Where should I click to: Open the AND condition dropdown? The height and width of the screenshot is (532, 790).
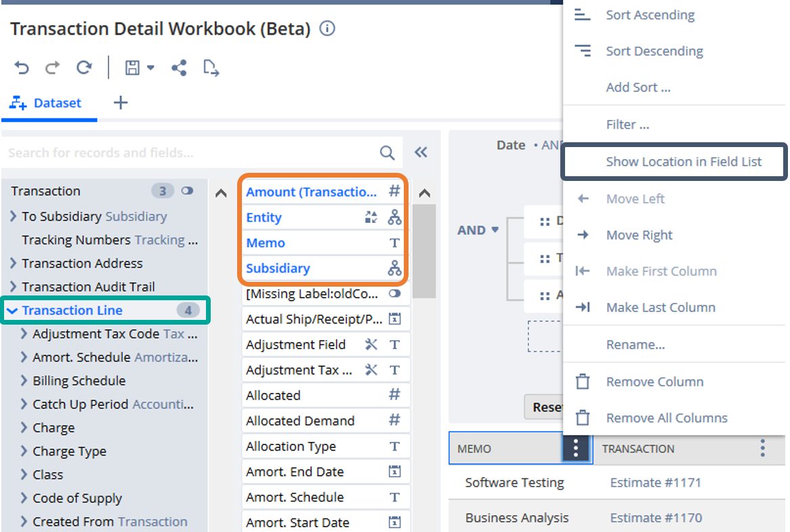[x=478, y=230]
